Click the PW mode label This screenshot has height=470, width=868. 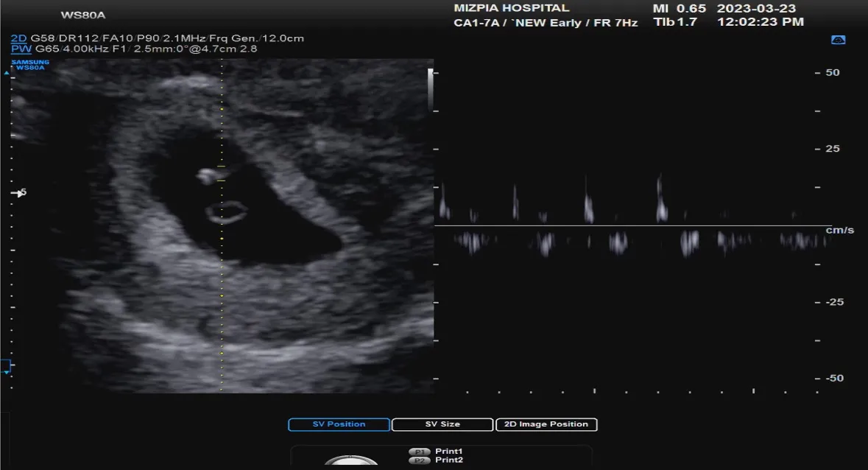pos(21,49)
